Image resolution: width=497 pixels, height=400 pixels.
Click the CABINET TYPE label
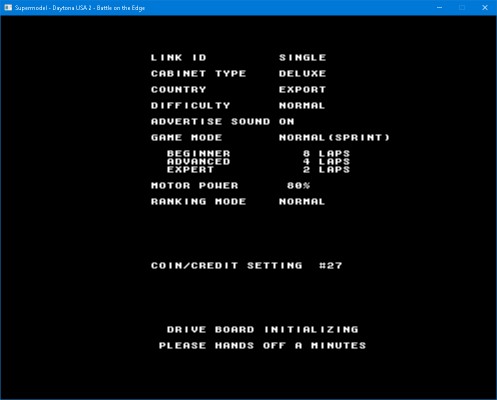pyautogui.click(x=198, y=74)
